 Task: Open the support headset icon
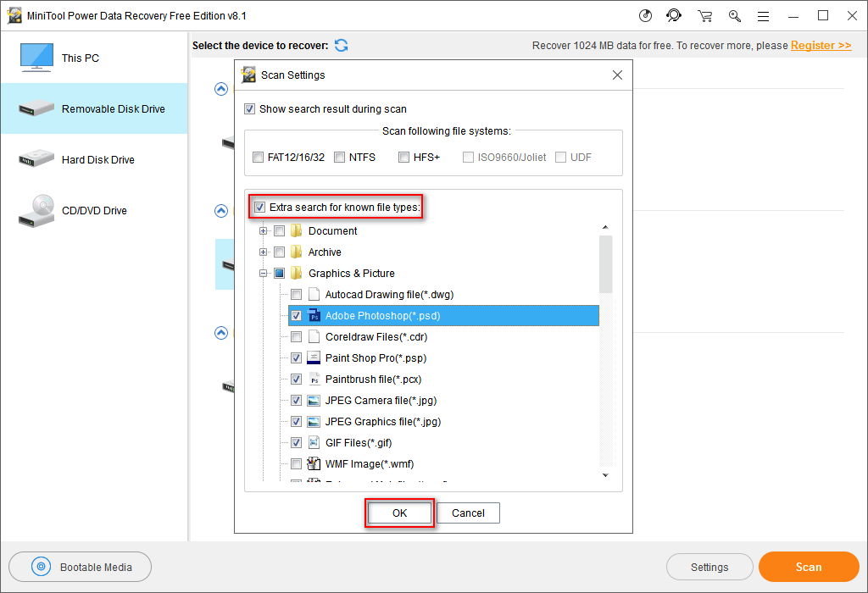coord(674,15)
